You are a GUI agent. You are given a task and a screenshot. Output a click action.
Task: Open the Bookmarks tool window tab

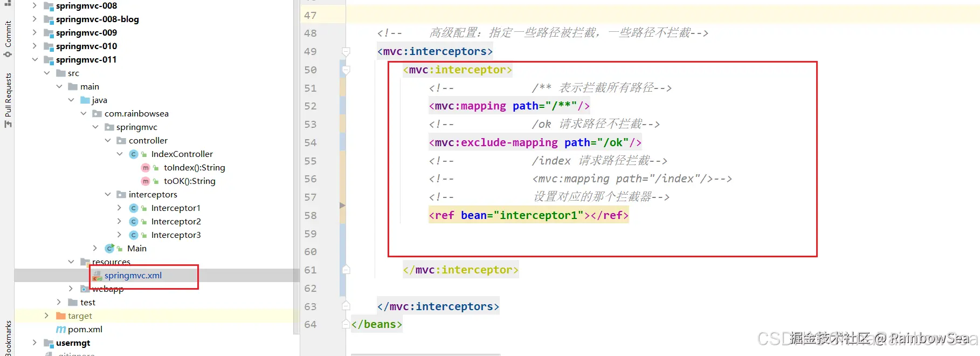pos(8,339)
